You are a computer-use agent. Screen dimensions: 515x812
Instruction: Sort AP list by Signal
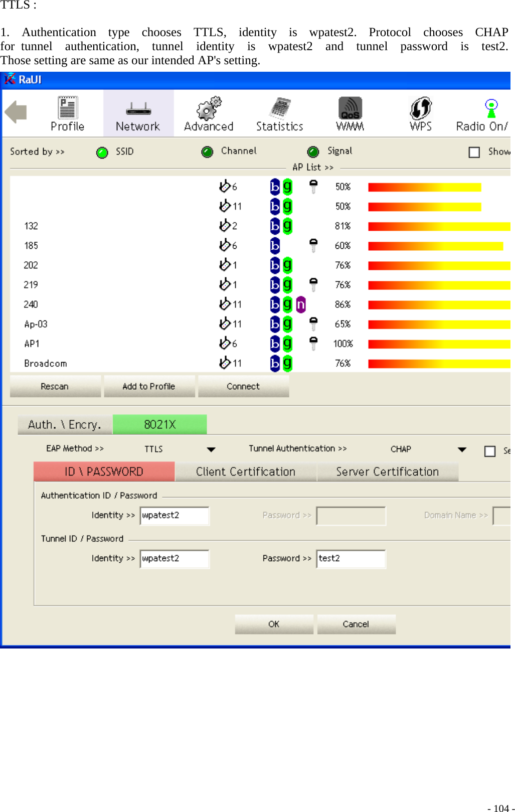pyautogui.click(x=313, y=152)
